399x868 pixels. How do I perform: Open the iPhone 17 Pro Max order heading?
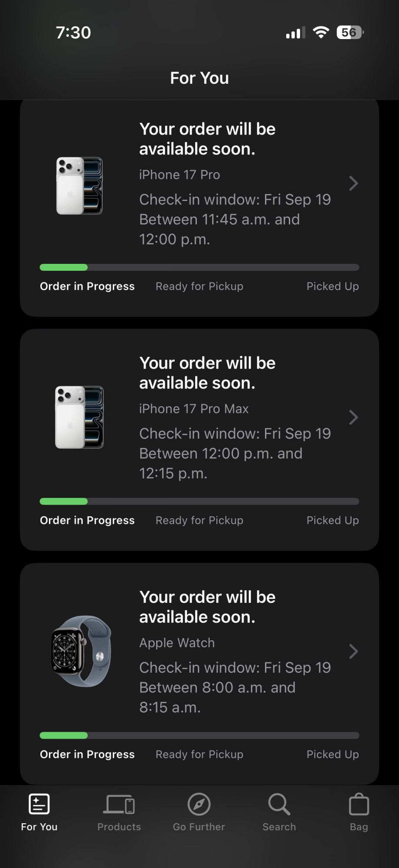[x=207, y=373]
